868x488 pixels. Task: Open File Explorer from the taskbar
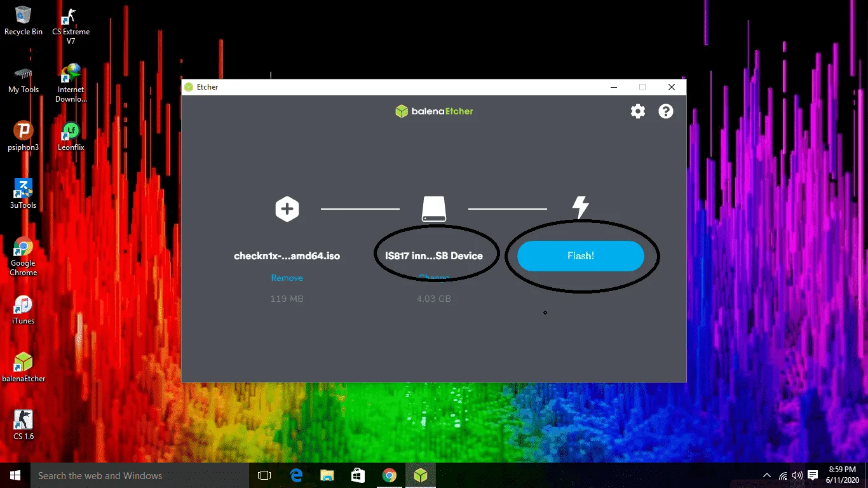point(327,475)
